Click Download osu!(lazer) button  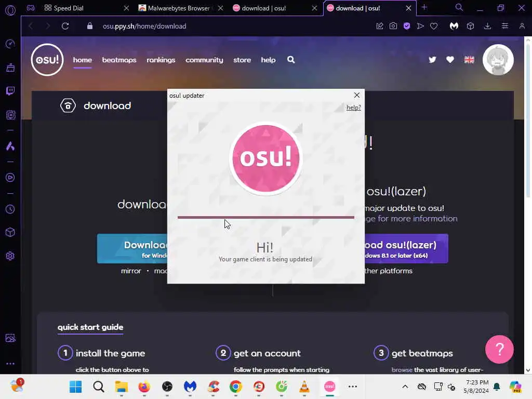406,249
